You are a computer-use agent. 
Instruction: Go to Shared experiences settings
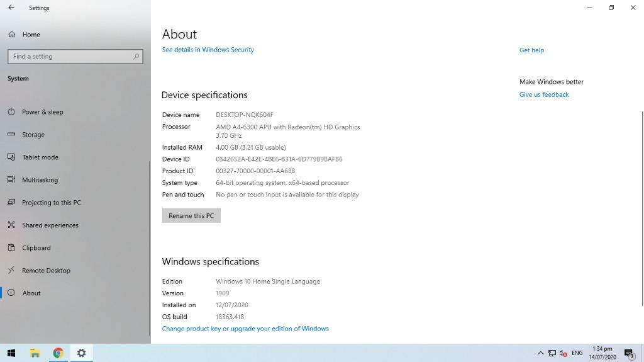[50, 225]
